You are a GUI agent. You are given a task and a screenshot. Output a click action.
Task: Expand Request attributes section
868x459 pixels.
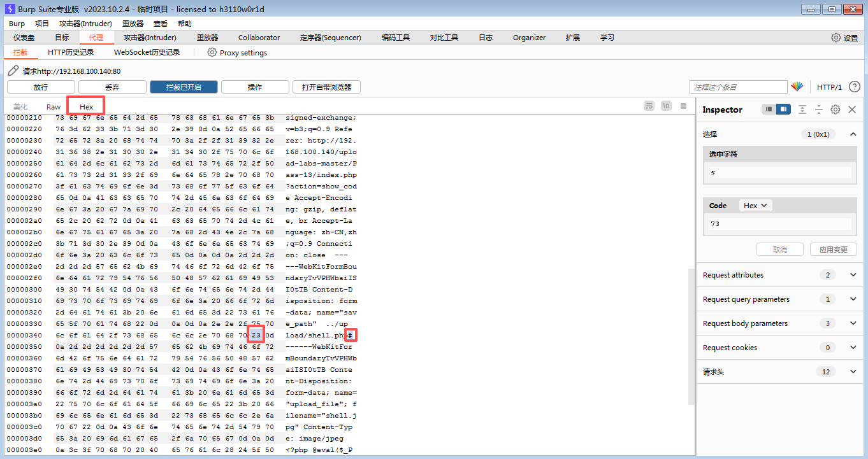coord(853,275)
